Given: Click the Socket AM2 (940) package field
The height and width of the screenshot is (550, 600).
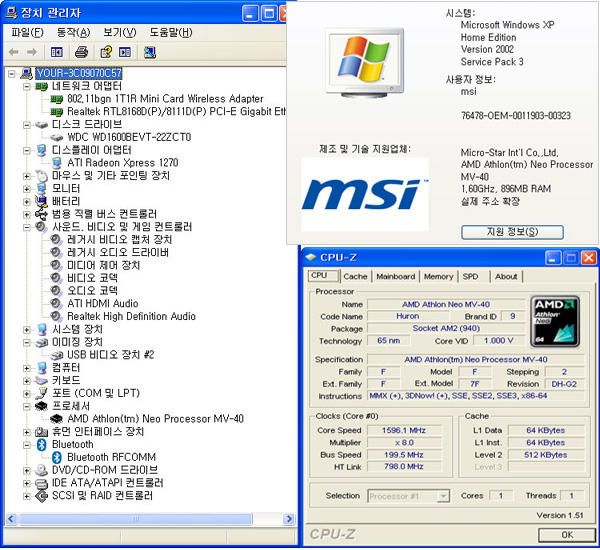Looking at the screenshot, I should [446, 328].
